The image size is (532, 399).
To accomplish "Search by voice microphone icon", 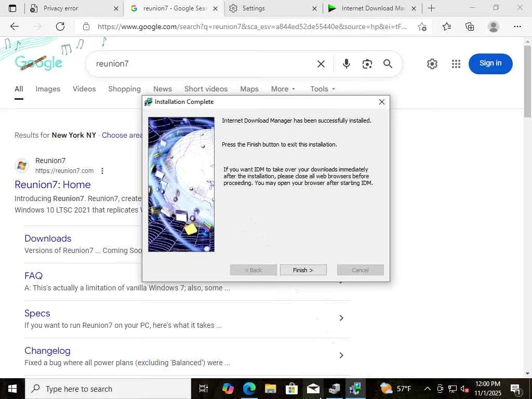I will (346, 64).
